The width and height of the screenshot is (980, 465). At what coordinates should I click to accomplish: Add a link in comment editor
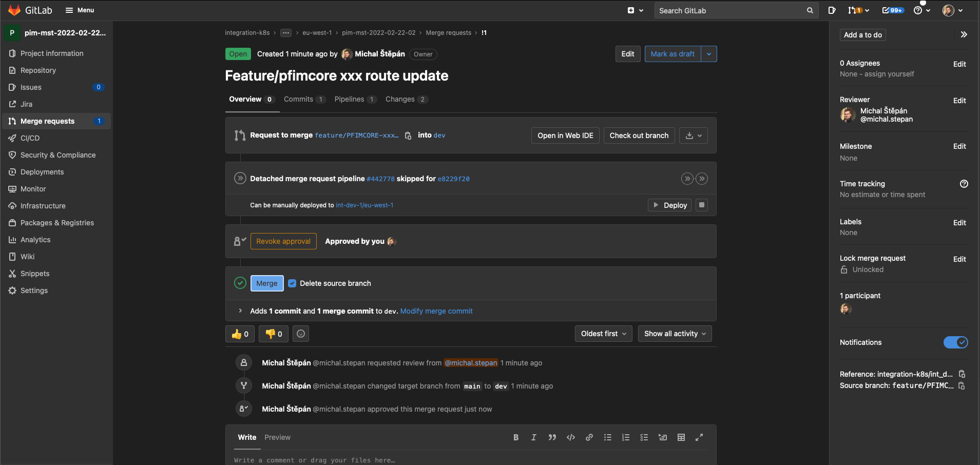pos(589,437)
